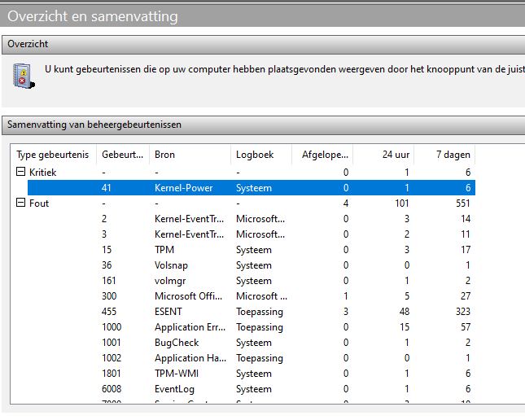Sort by Bron column header
This screenshot has width=525, height=420.
click(x=190, y=155)
